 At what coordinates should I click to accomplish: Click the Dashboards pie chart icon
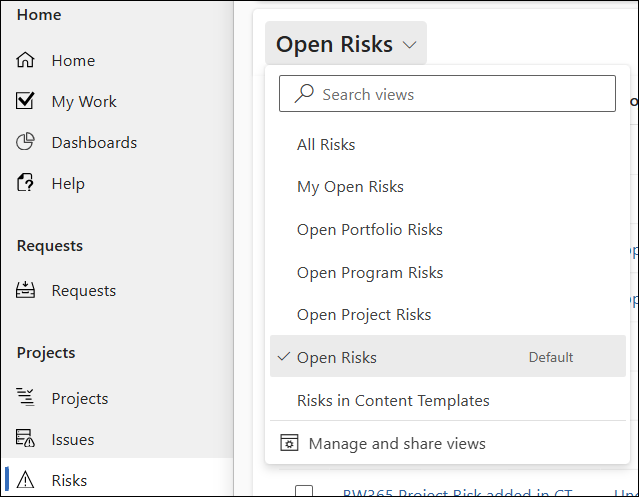[x=26, y=142]
